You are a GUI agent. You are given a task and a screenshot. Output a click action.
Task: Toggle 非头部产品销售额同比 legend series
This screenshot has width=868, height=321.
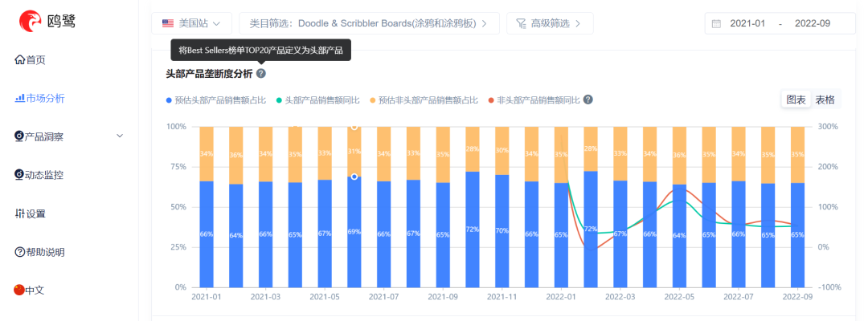534,100
